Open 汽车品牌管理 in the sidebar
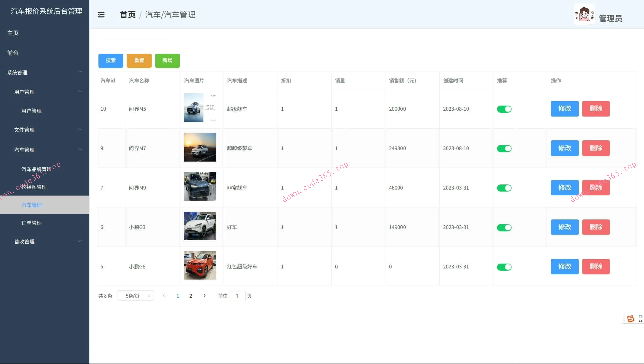The image size is (644, 364). tap(37, 169)
